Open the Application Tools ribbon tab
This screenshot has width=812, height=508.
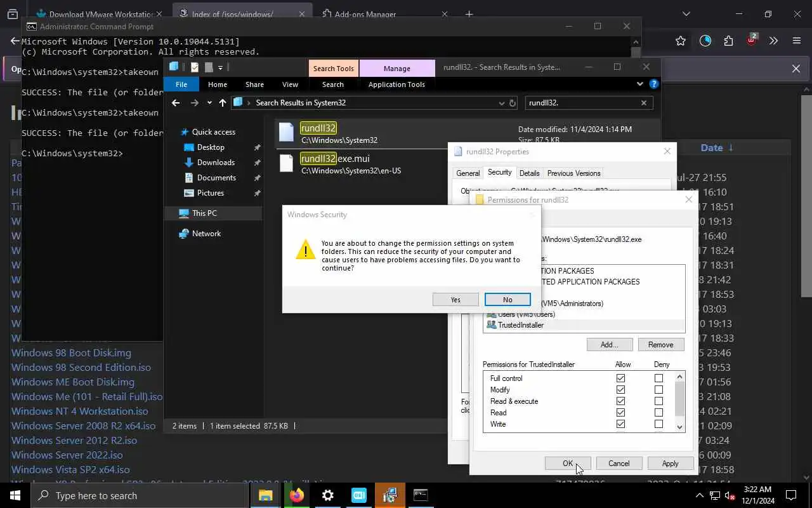396,84
